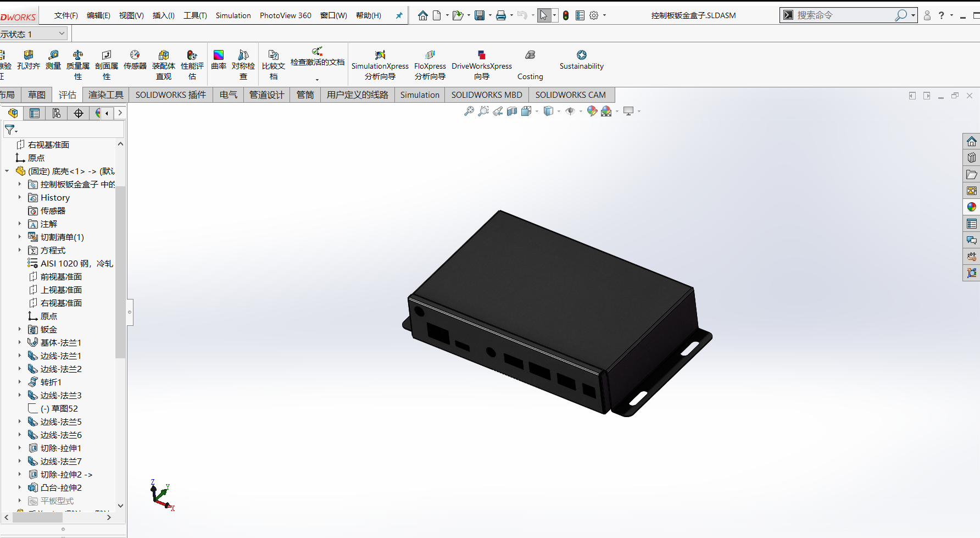Image resolution: width=980 pixels, height=538 pixels.
Task: Click the search commands input field
Action: (843, 15)
